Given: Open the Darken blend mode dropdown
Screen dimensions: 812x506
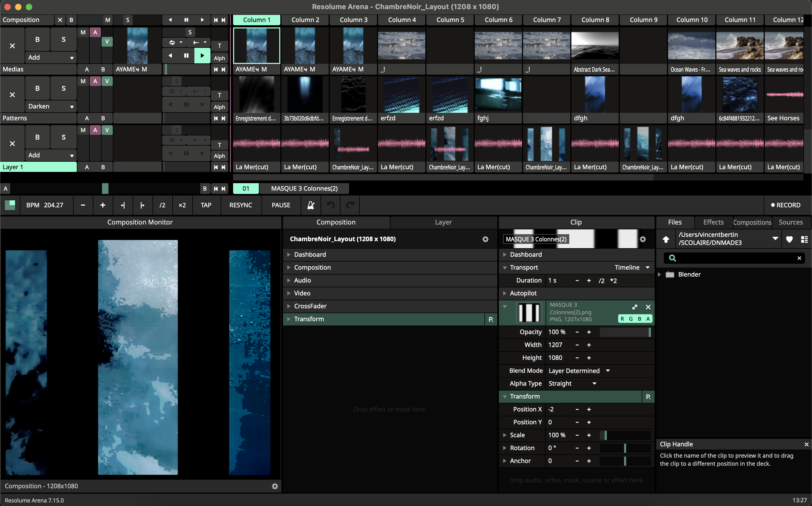Looking at the screenshot, I should click(x=50, y=106).
